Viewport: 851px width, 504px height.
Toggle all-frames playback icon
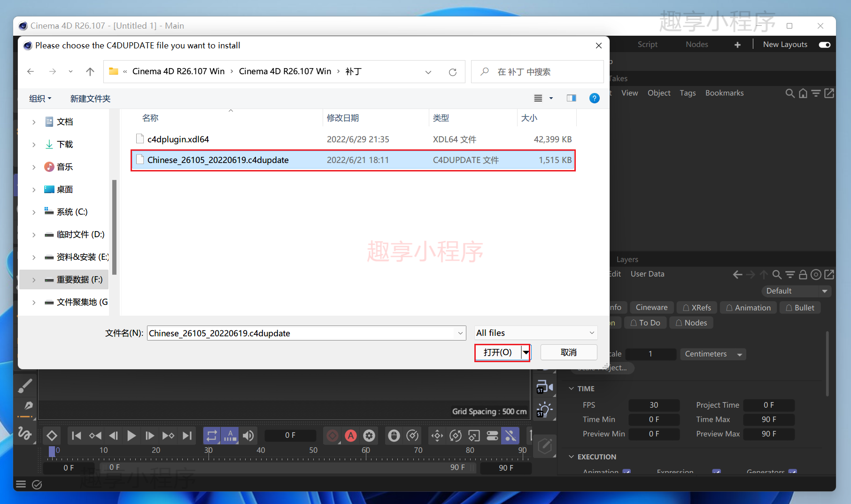230,436
